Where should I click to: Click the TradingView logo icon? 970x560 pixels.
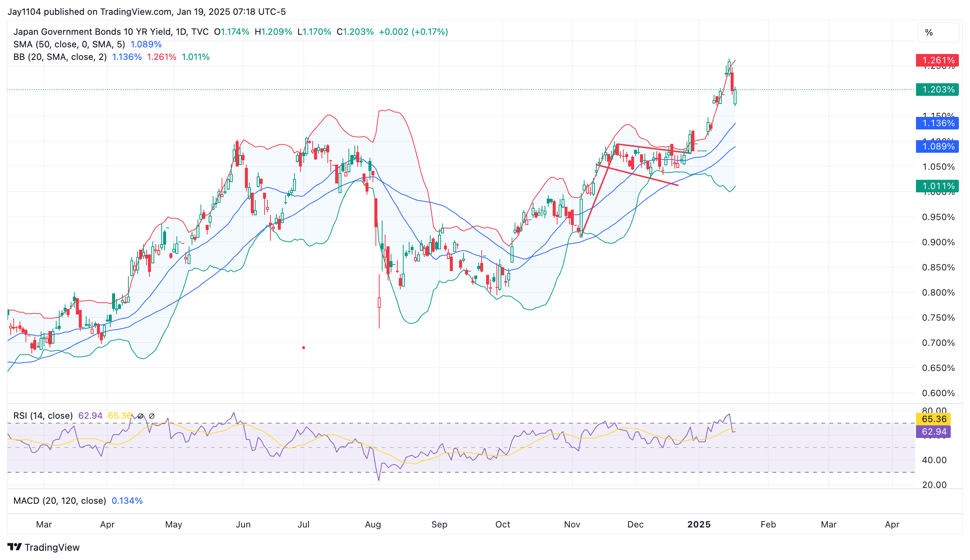[x=15, y=547]
